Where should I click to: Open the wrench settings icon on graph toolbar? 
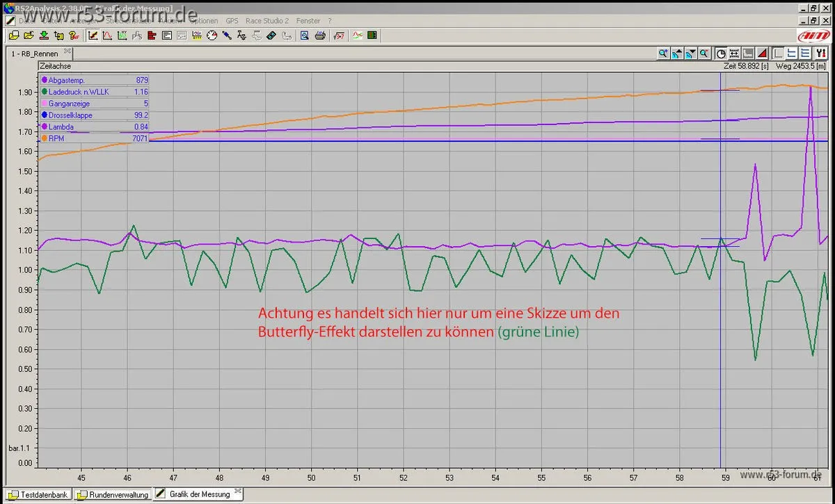tap(822, 53)
